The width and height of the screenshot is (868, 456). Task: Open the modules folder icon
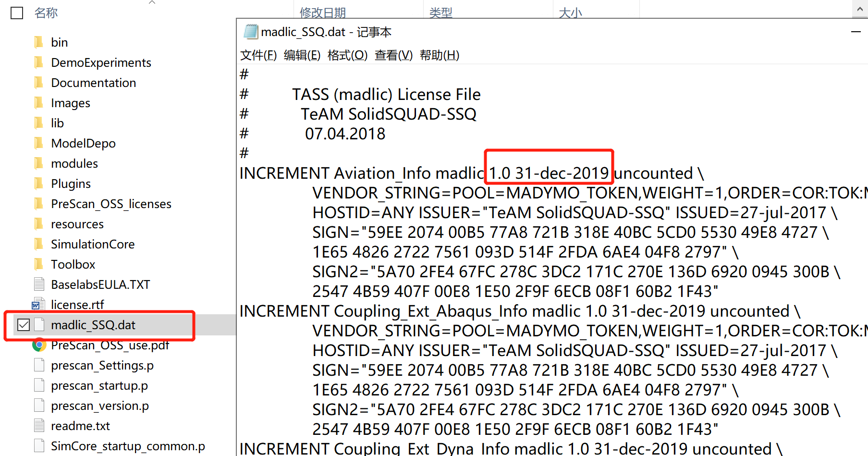tap(39, 163)
